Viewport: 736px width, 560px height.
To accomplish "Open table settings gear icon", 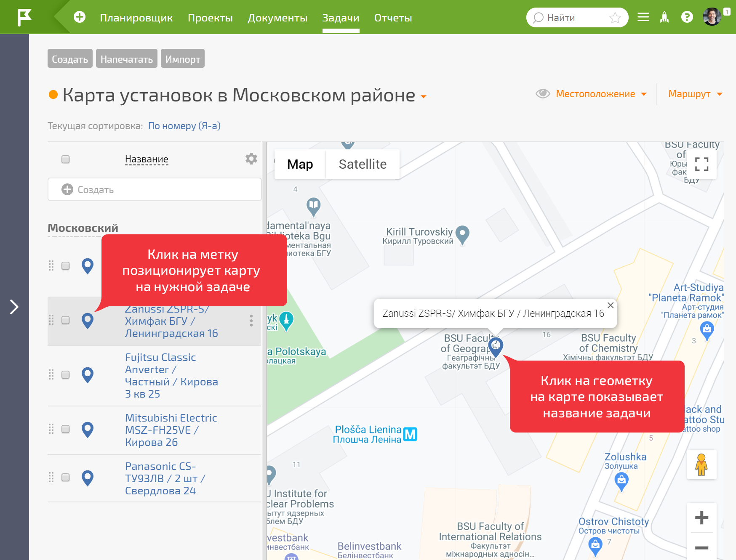I will pyautogui.click(x=251, y=159).
